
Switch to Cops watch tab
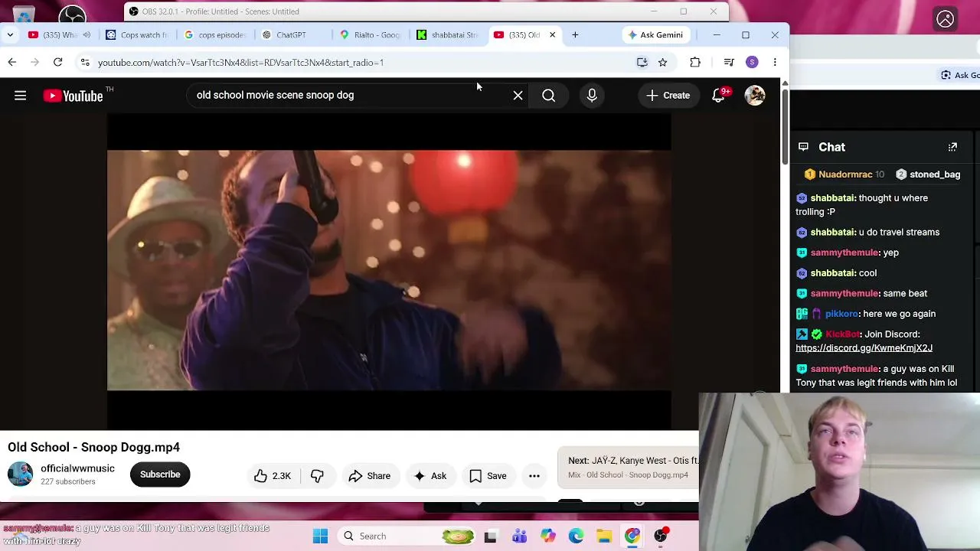(138, 34)
